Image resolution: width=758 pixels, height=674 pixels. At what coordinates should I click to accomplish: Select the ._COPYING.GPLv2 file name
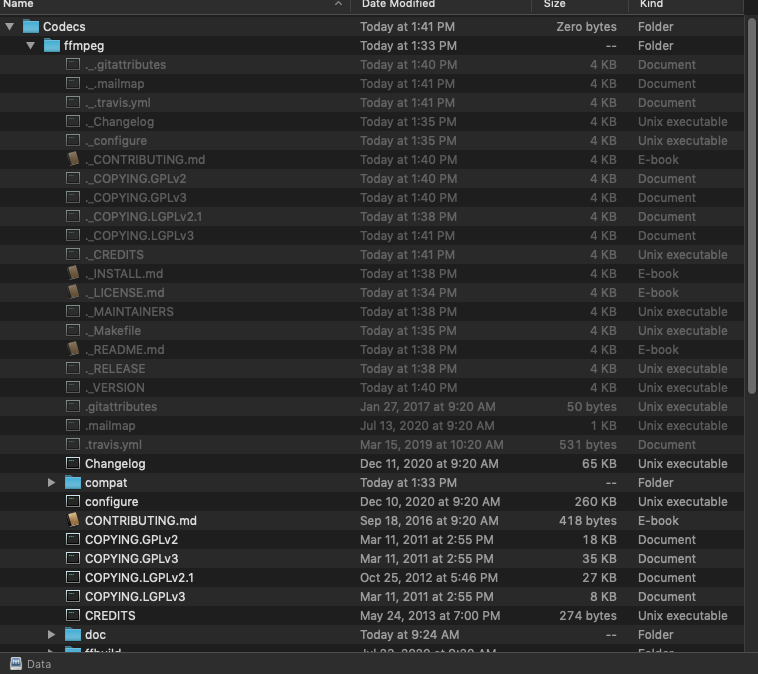coord(135,178)
